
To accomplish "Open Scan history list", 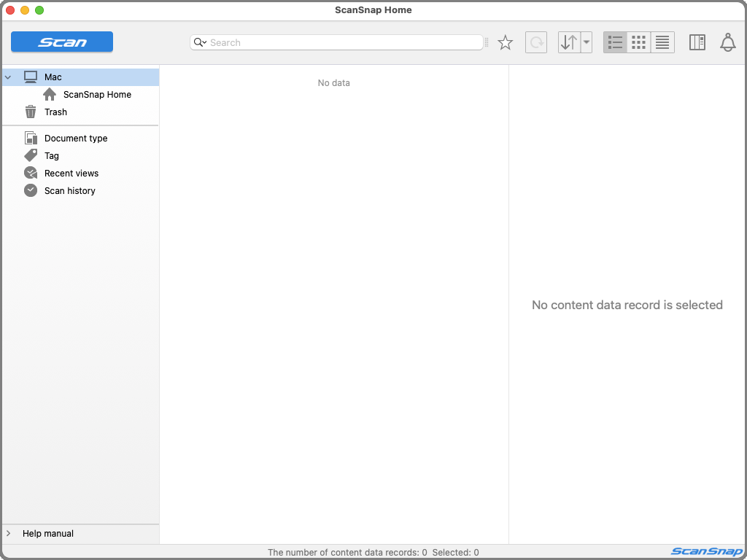I will pos(69,191).
